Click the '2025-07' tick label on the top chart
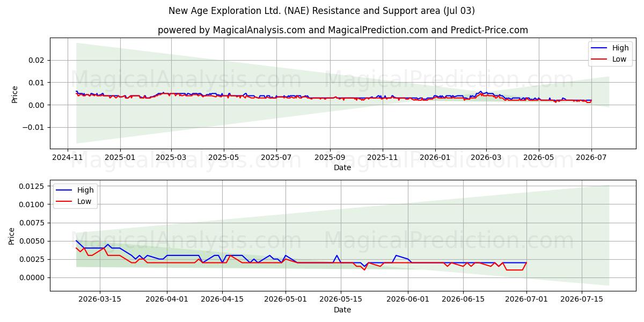 click(x=276, y=157)
